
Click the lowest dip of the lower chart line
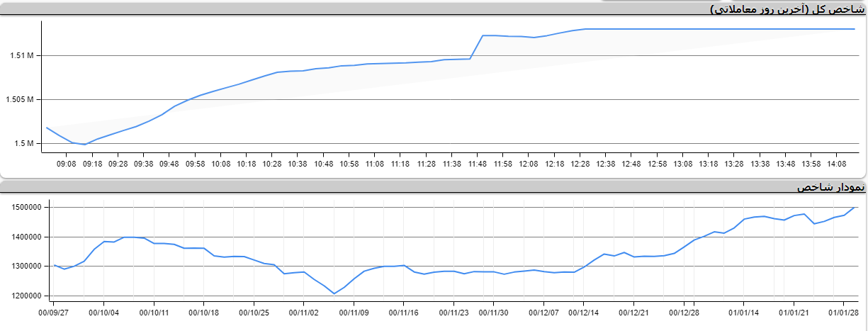(334, 293)
